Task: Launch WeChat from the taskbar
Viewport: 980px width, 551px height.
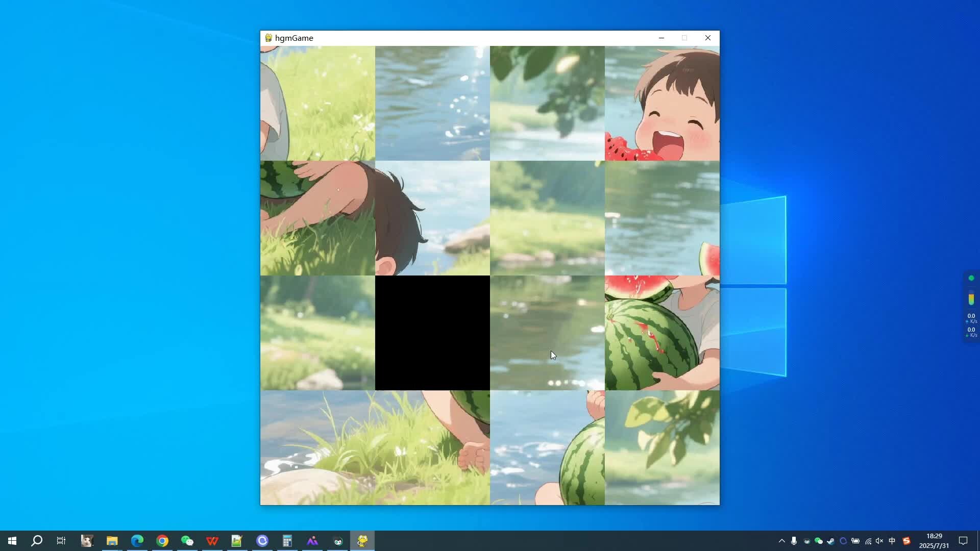Action: coord(187,541)
